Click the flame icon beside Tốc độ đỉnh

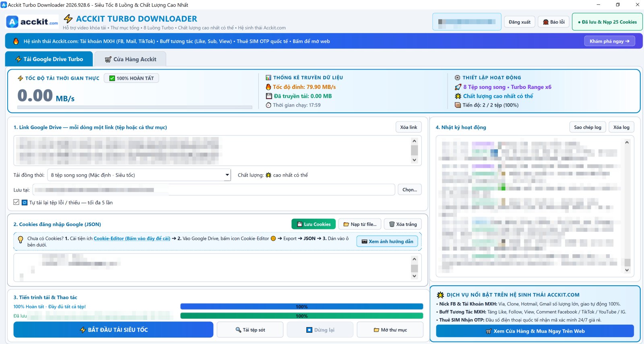point(268,87)
